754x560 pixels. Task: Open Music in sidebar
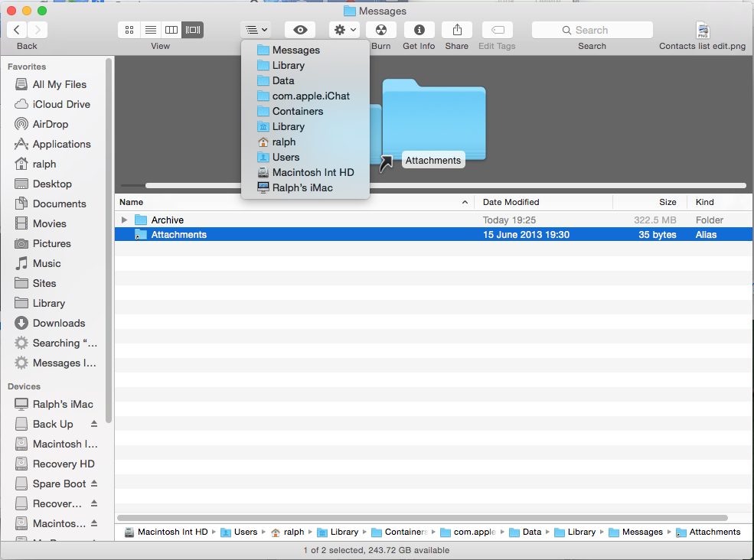coord(53,263)
